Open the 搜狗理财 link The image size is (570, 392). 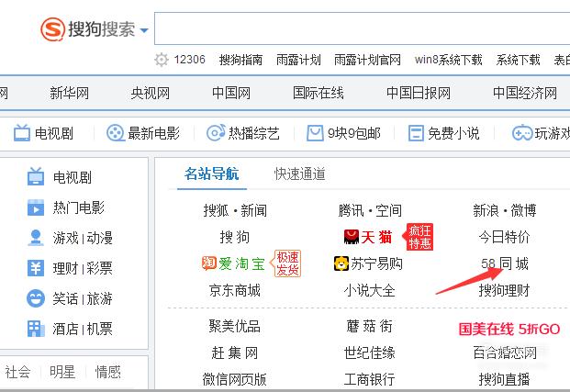[504, 290]
